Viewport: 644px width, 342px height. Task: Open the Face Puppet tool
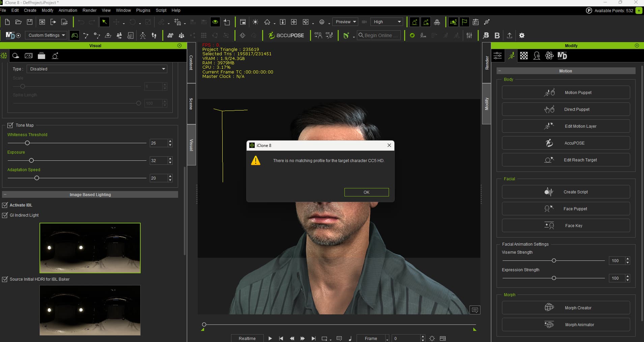566,209
